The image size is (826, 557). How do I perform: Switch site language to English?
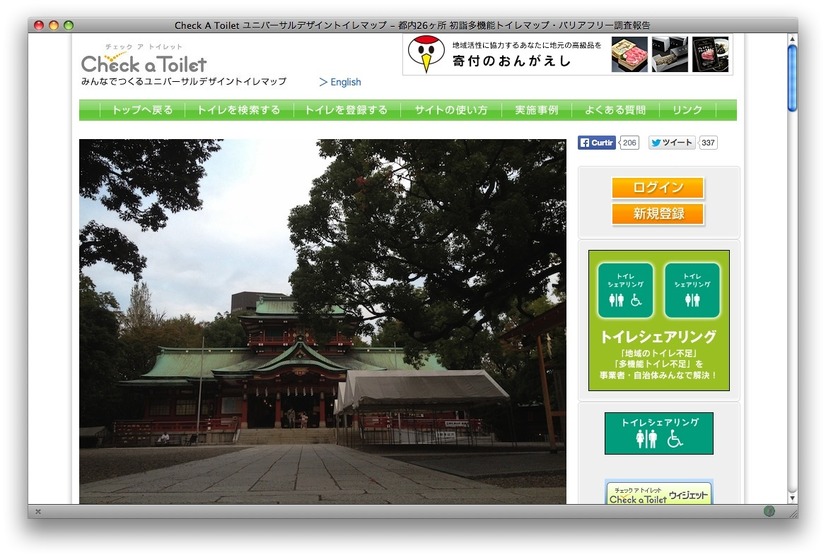pyautogui.click(x=340, y=82)
